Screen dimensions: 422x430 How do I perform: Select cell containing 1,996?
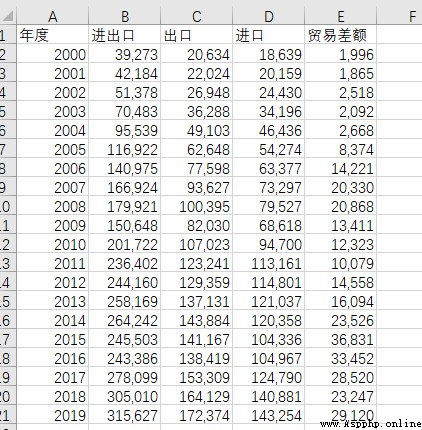(x=341, y=54)
